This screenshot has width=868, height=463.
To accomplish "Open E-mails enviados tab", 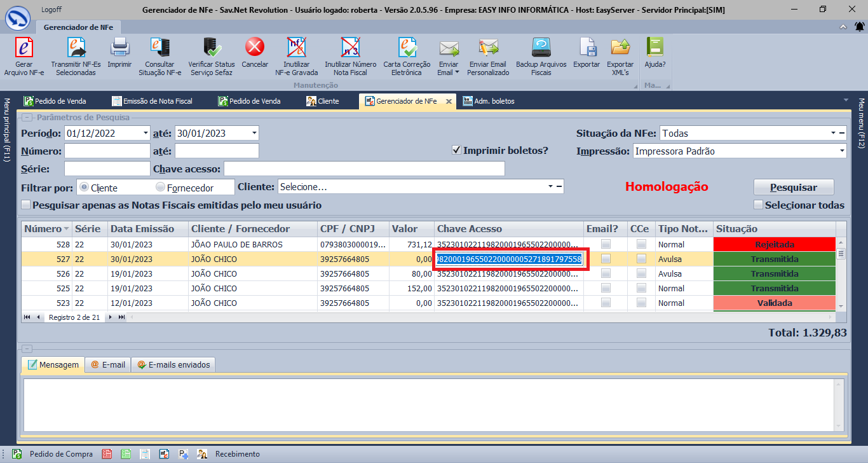I will click(x=173, y=365).
